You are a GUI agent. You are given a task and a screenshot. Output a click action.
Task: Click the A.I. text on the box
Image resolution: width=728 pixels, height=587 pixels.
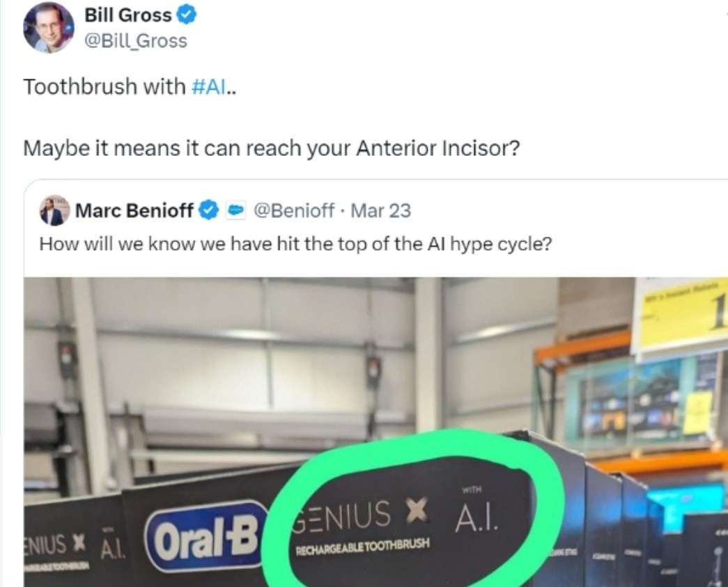[x=477, y=518]
